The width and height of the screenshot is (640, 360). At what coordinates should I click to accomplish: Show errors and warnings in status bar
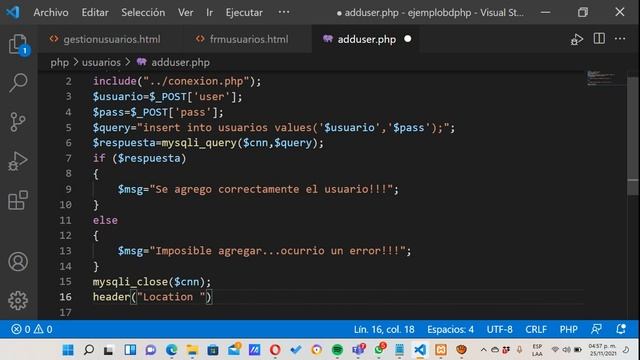(x=32, y=329)
